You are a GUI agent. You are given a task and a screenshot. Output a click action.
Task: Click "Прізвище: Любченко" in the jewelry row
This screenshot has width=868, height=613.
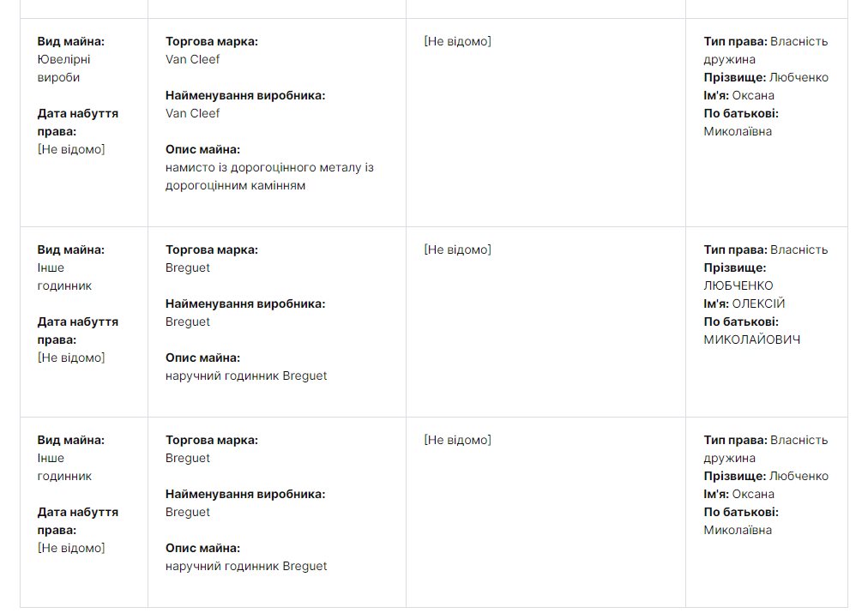[x=766, y=77]
